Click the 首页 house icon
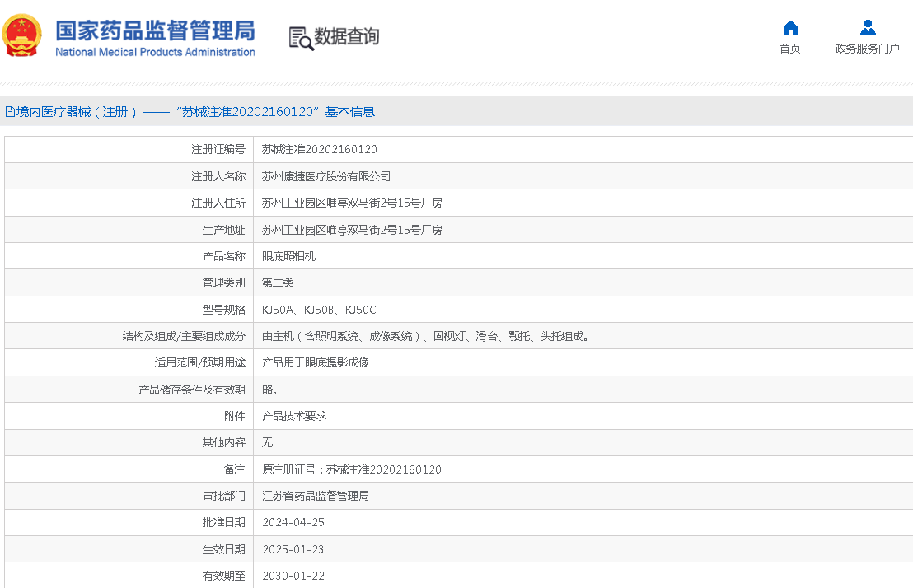 789,28
